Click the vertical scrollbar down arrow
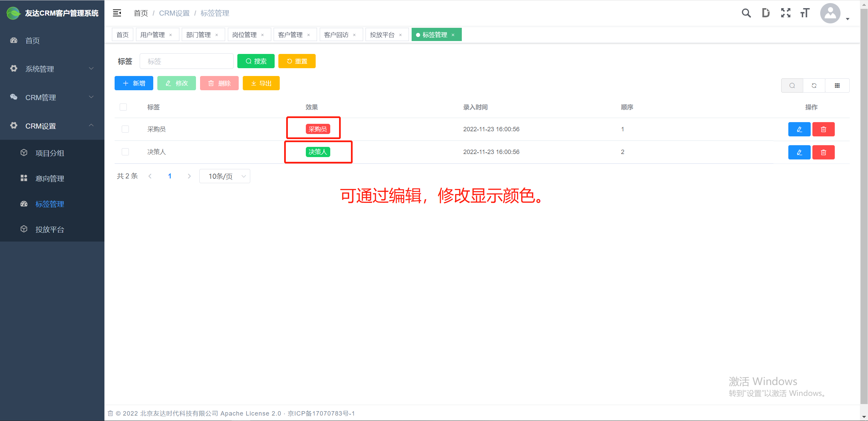Screen dimensions: 868x421 coord(864,417)
